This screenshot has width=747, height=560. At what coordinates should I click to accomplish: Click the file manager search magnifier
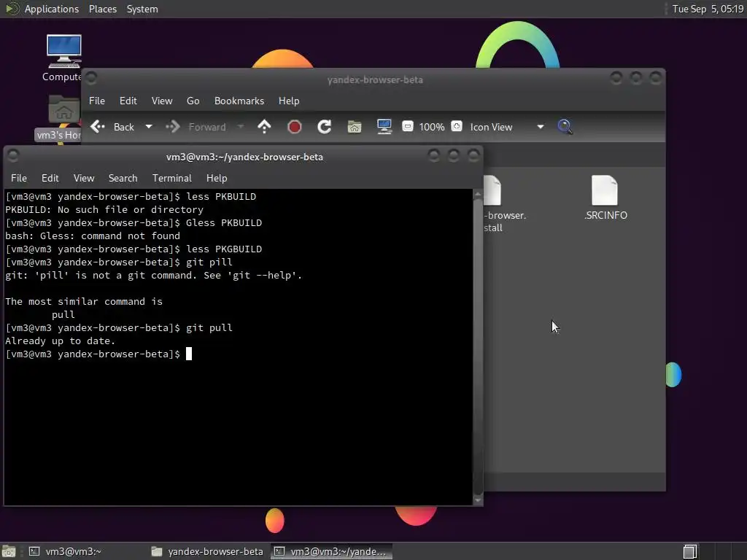pyautogui.click(x=565, y=127)
